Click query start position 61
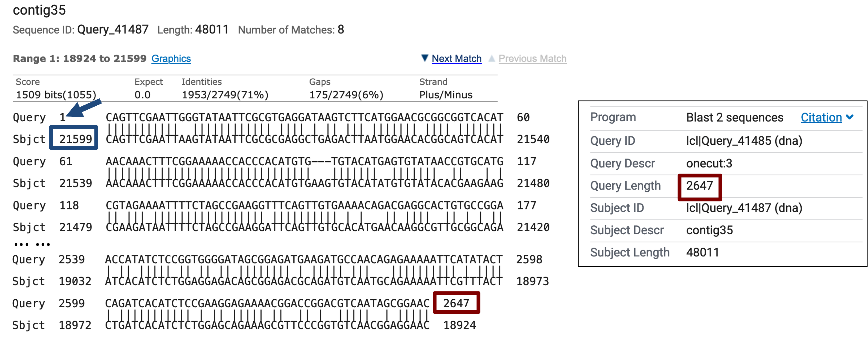The width and height of the screenshot is (868, 349). point(65,161)
